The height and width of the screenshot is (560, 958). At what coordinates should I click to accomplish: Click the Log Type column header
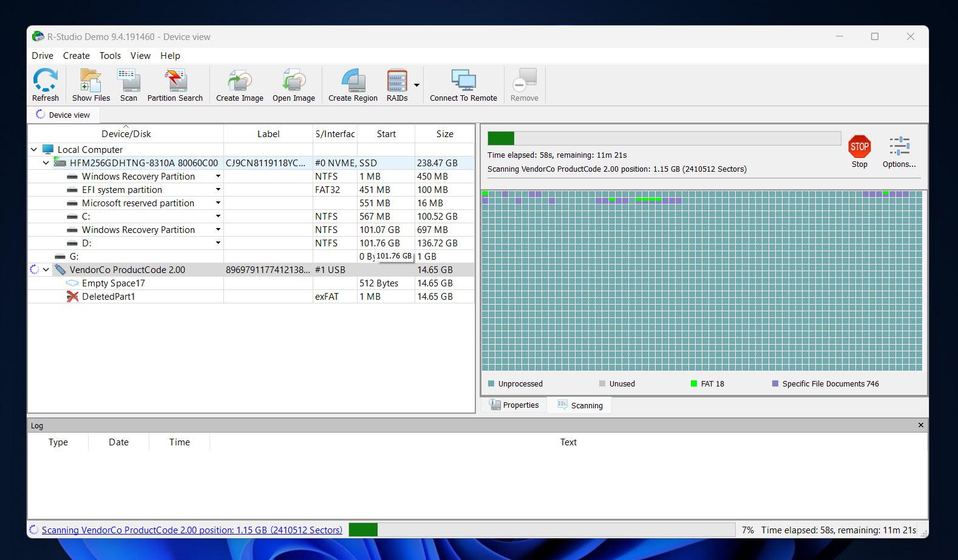pyautogui.click(x=58, y=442)
